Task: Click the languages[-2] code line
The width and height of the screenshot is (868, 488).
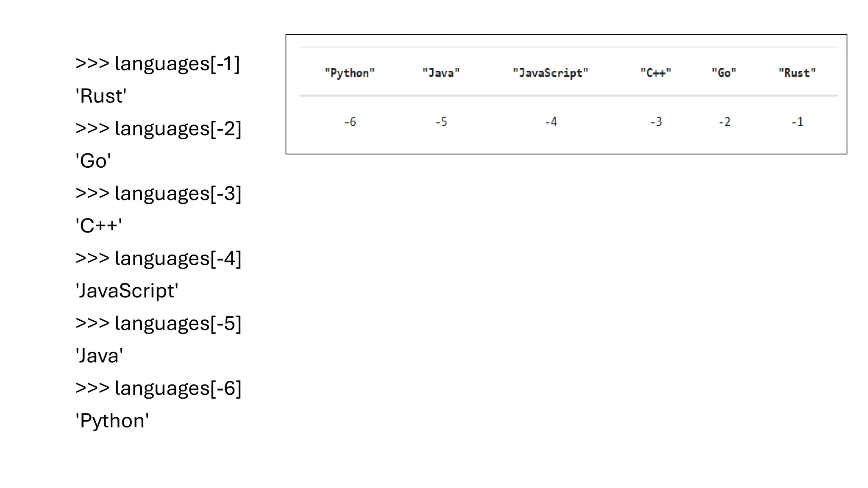Action: (x=158, y=129)
